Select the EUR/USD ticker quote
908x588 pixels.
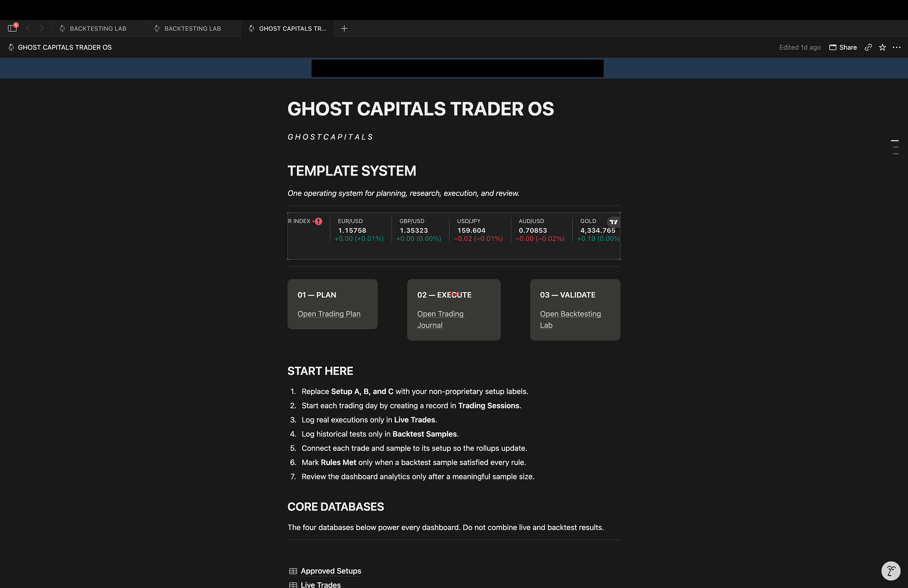pos(360,229)
